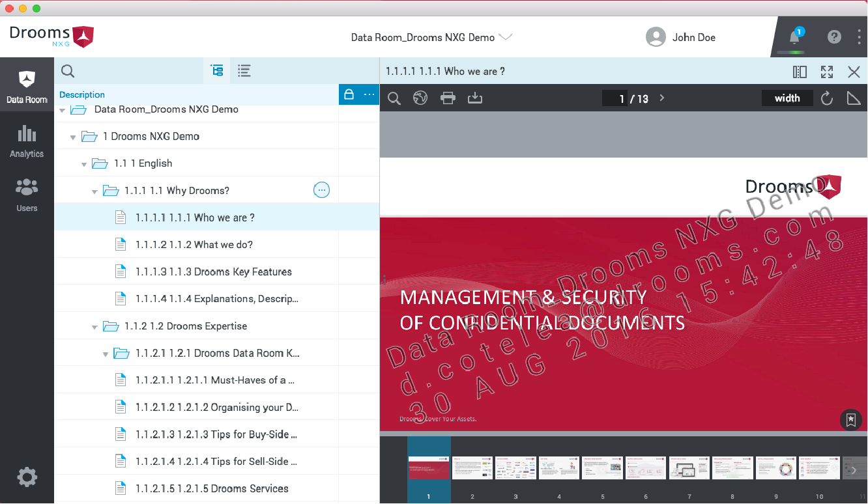Select page 5 thumbnail
The height and width of the screenshot is (504, 868).
[602, 468]
